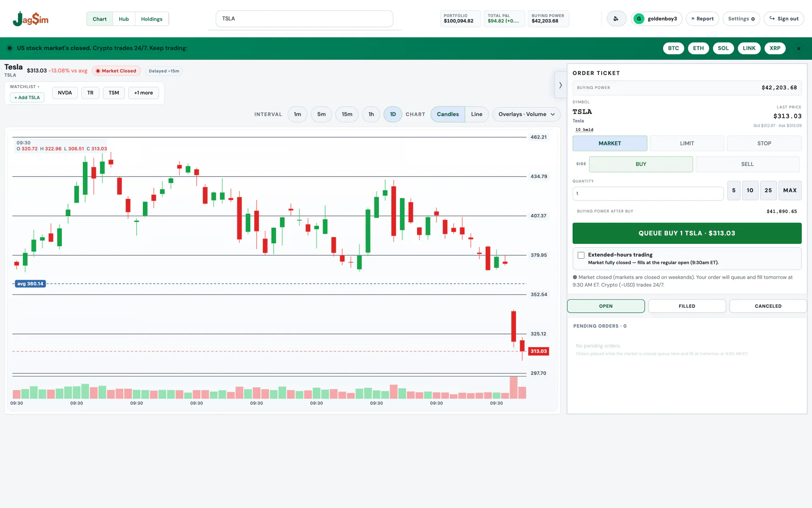The height and width of the screenshot is (508, 812).
Task: Click the PENDING ORDERS · 0 heading
Action: [x=600, y=326]
